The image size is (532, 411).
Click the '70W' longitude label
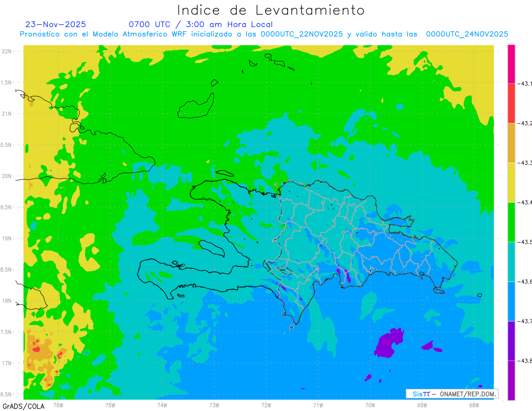pyautogui.click(x=370, y=405)
